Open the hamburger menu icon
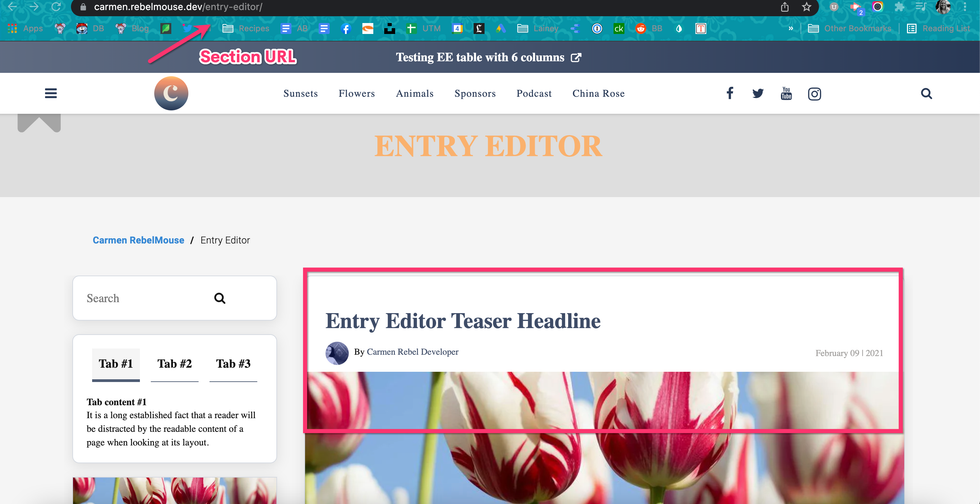980x504 pixels. (x=51, y=94)
